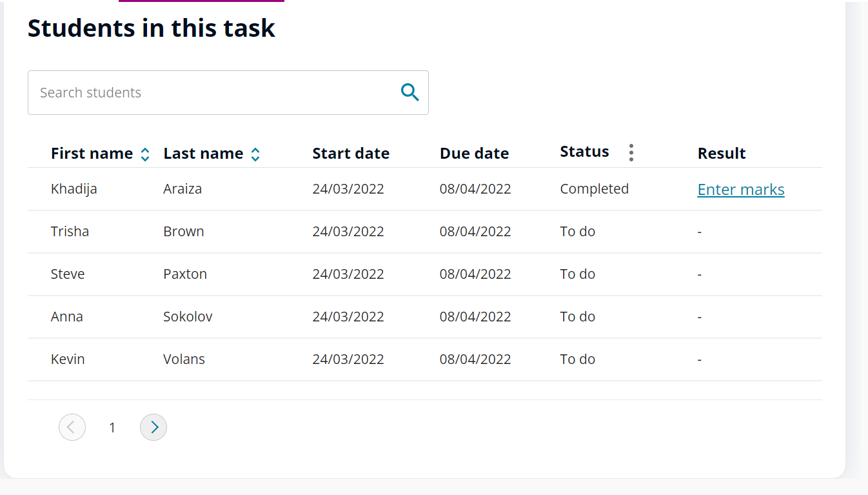Click Kevin Volans's due date cell
Viewport: 868px width, 495px height.
475,359
